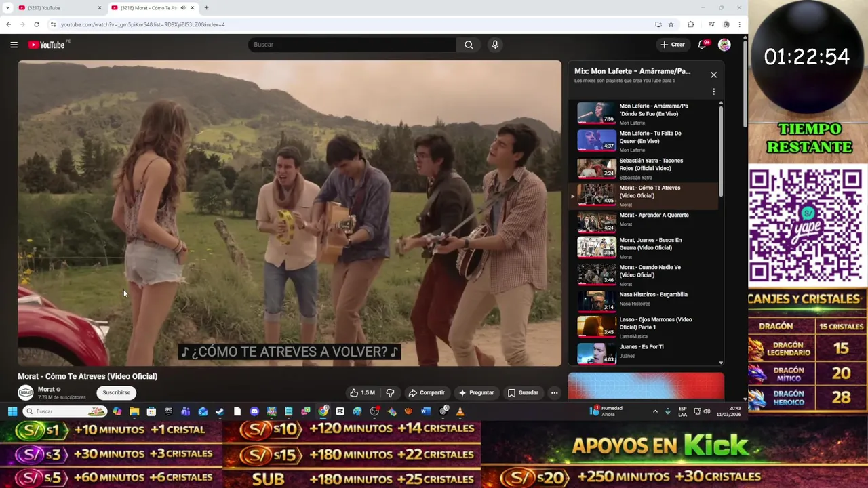Click the page vertical scrollbar

[x=745, y=85]
